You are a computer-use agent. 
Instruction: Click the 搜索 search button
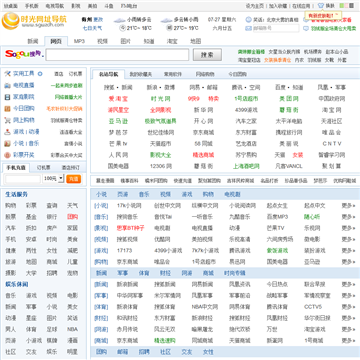coord(207,55)
